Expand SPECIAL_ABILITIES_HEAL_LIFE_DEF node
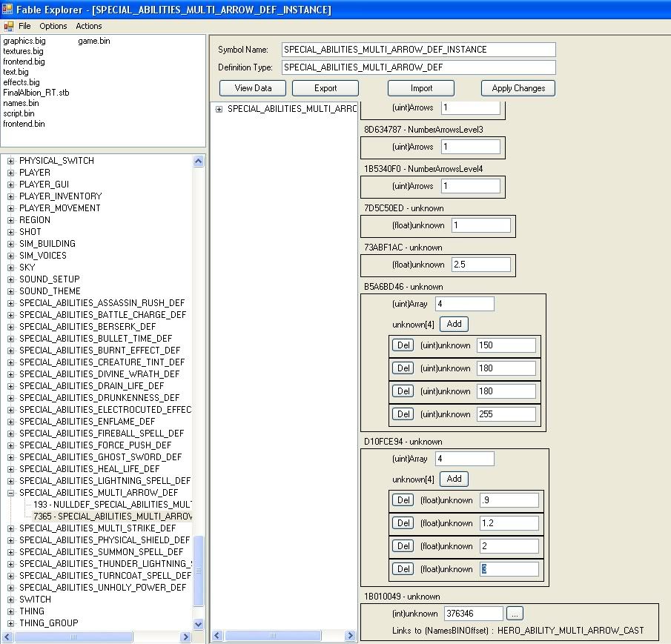 [x=10, y=469]
